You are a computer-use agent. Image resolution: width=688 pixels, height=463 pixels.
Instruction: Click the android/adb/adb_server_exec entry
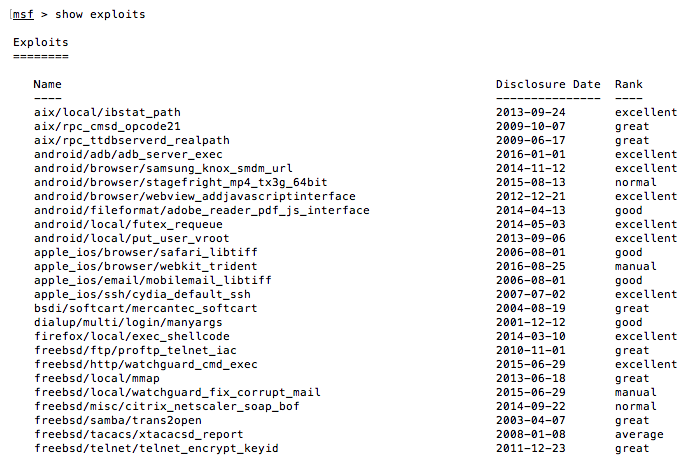coord(128,155)
